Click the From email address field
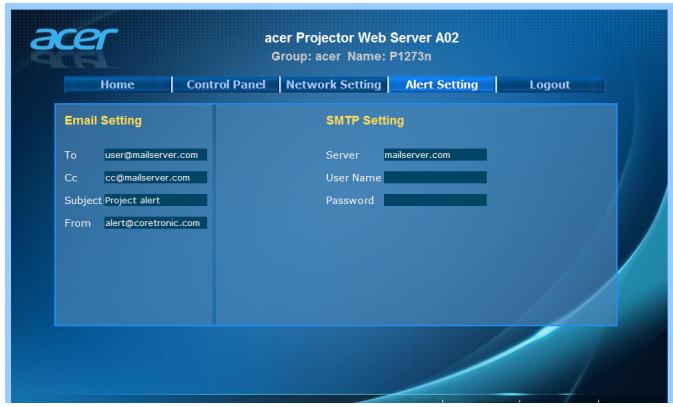 pos(155,223)
